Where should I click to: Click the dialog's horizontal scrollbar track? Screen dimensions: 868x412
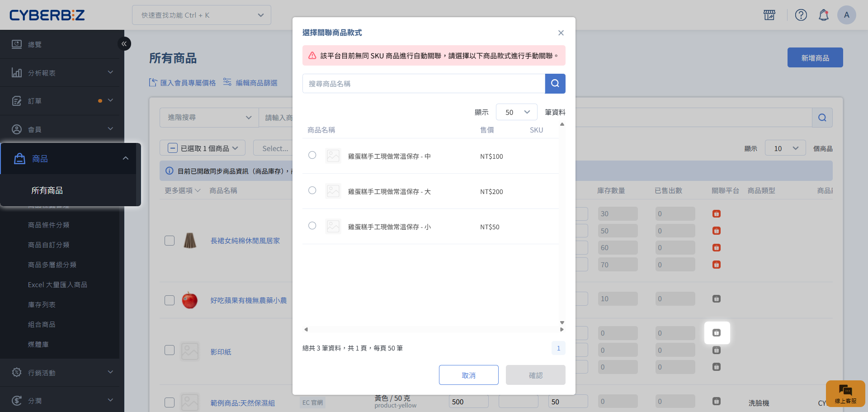[434, 330]
